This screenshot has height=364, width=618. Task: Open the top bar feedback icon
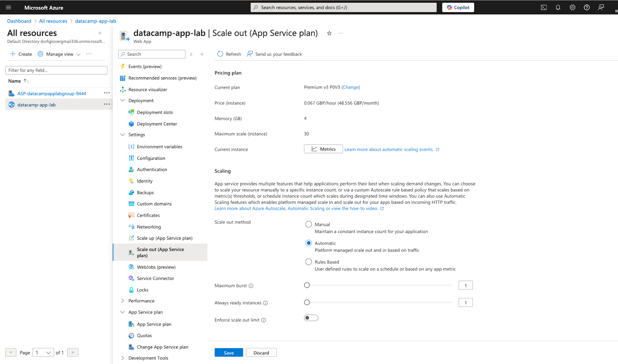coord(601,7)
